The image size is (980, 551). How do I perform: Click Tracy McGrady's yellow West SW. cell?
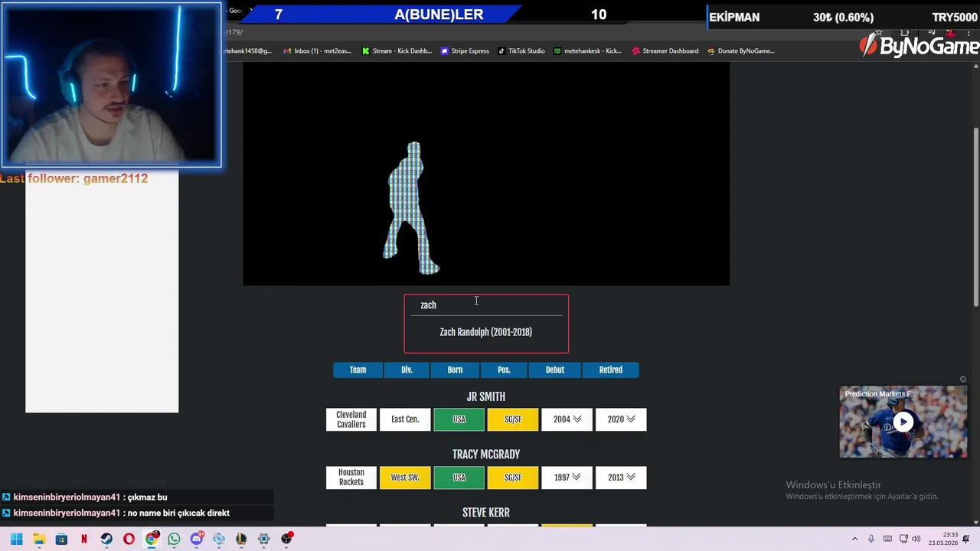click(405, 478)
